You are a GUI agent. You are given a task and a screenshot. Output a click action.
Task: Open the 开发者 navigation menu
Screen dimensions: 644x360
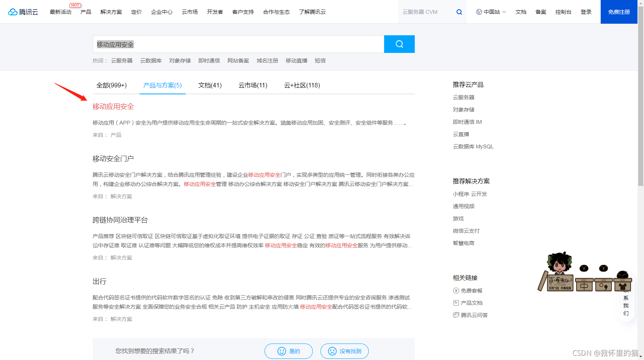[x=215, y=12]
